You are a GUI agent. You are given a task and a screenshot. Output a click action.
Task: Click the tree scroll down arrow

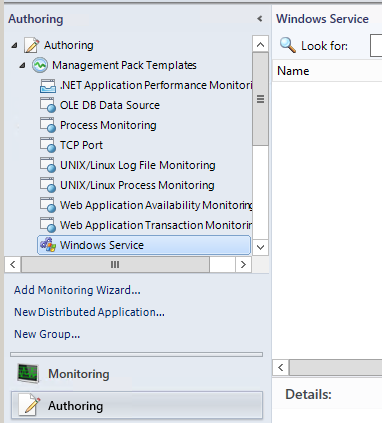coord(260,247)
